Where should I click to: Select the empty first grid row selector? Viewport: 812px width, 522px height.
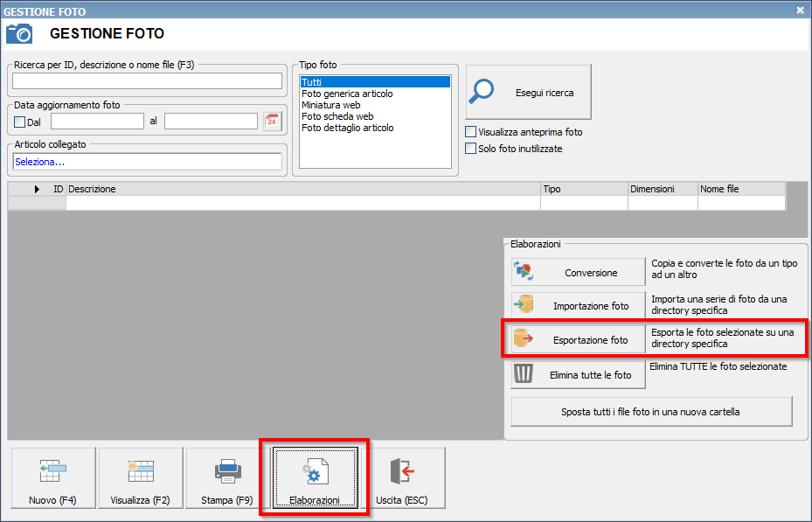pyautogui.click(x=37, y=203)
